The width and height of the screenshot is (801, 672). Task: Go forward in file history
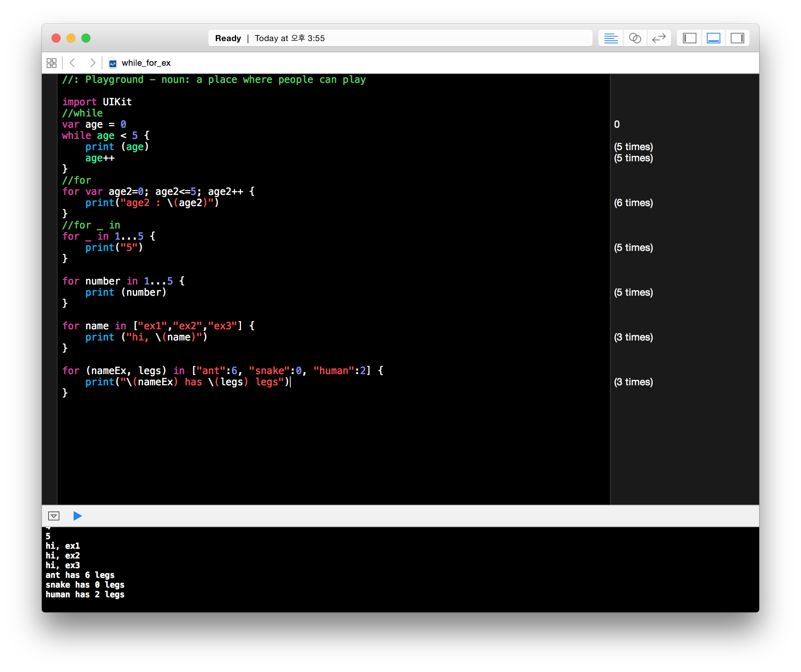(92, 63)
